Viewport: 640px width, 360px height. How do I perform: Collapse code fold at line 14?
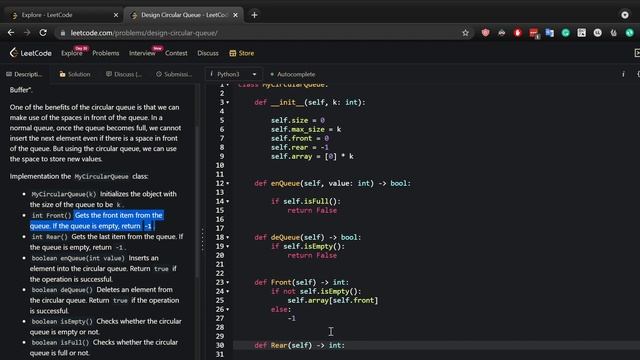point(228,201)
